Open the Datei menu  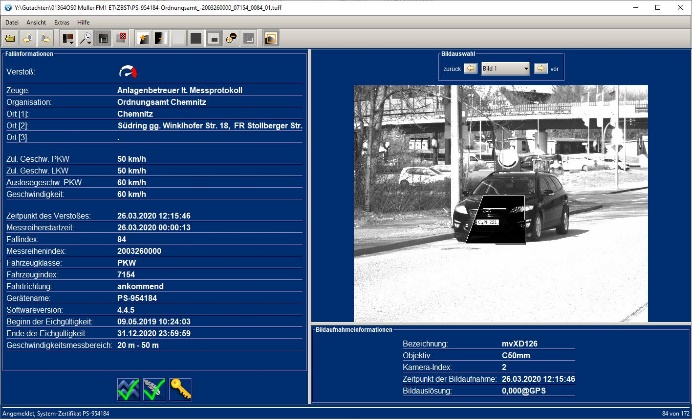pos(12,21)
